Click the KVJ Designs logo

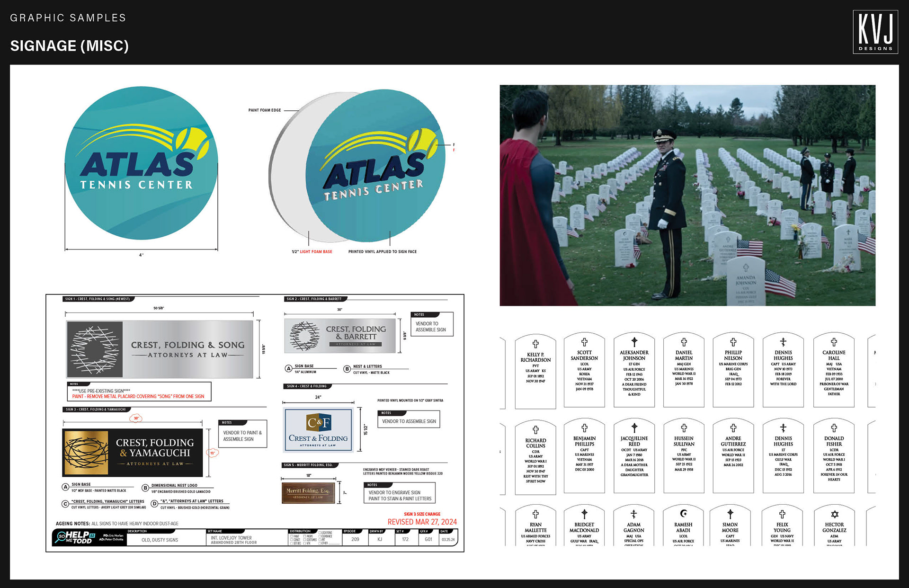875,32
